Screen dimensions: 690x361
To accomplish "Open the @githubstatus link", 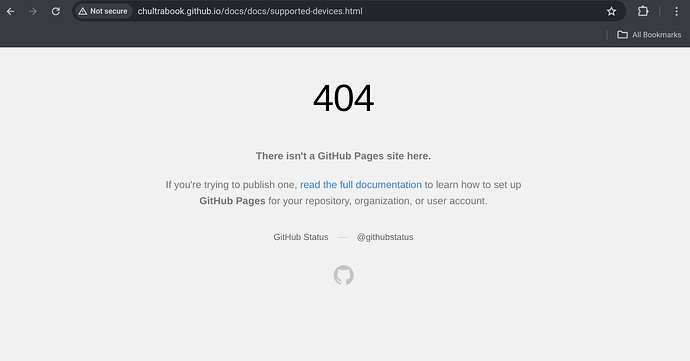I will (x=385, y=237).
